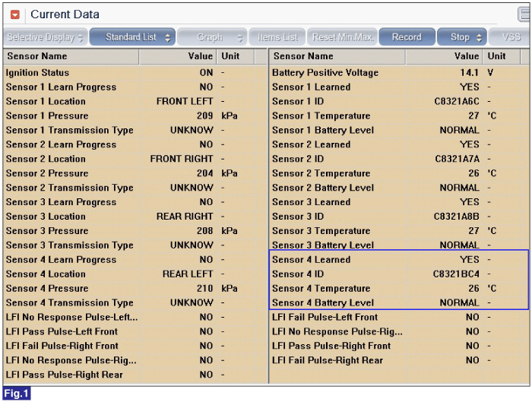Click the Reset Min.Max. button
The height and width of the screenshot is (402, 532).
pos(342,37)
